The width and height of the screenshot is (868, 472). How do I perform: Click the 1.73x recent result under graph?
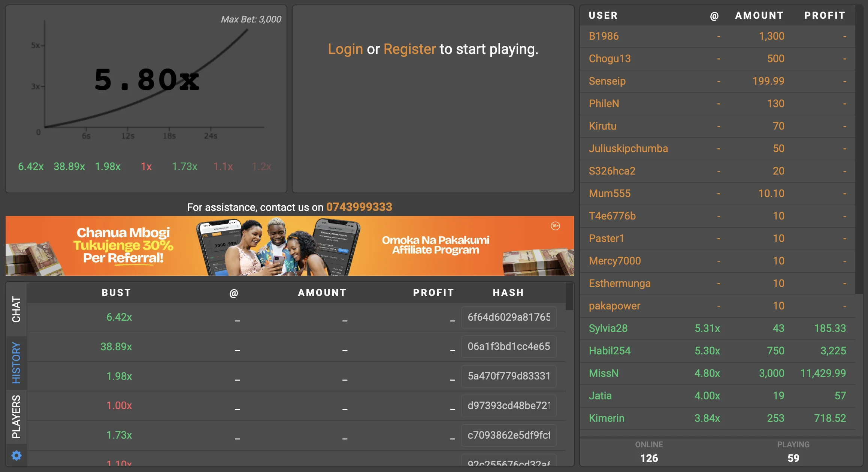coord(184,166)
